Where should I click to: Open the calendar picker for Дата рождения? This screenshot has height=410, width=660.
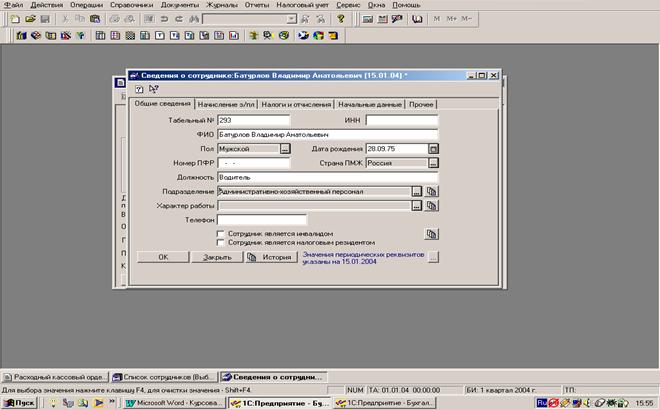pyautogui.click(x=433, y=148)
